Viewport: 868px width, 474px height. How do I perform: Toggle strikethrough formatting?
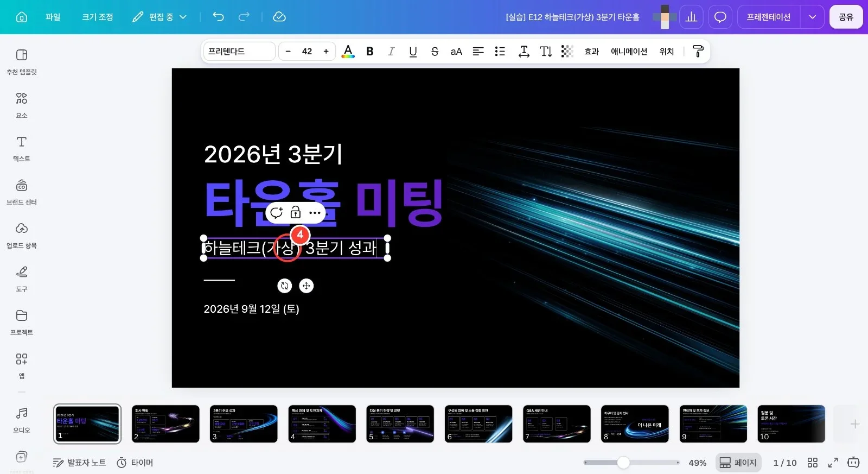tap(435, 52)
